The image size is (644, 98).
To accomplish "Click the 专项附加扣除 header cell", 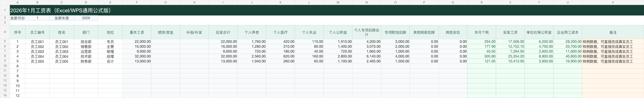I will tap(395, 32).
